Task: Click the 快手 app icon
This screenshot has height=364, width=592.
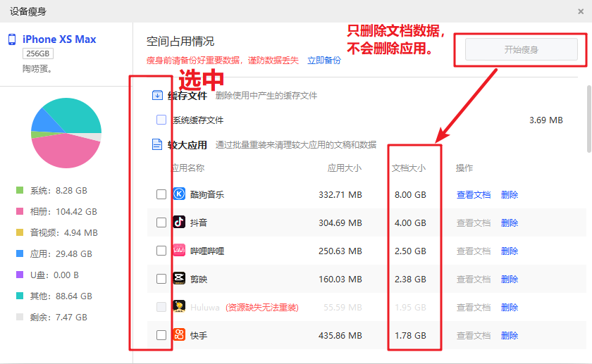Action: point(179,335)
